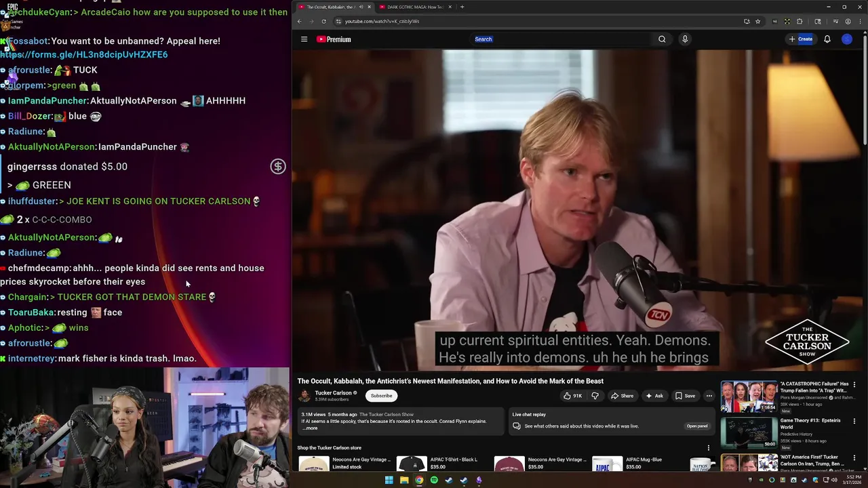Open options for 'A CATASTROPHIC Failure' video
Image resolution: width=868 pixels, height=488 pixels.
pos(854,385)
